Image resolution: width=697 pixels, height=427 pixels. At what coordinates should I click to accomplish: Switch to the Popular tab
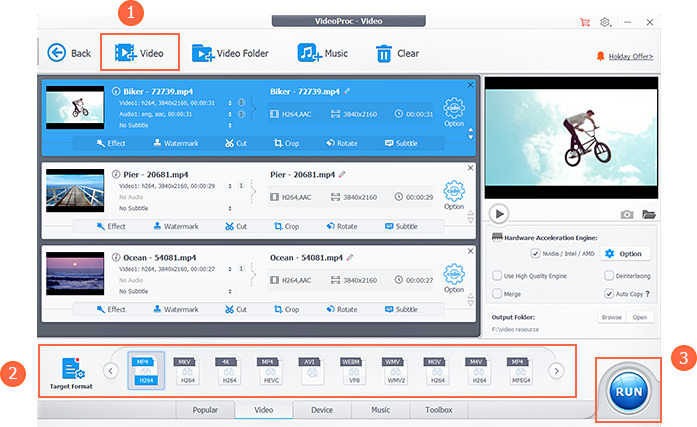(x=205, y=410)
